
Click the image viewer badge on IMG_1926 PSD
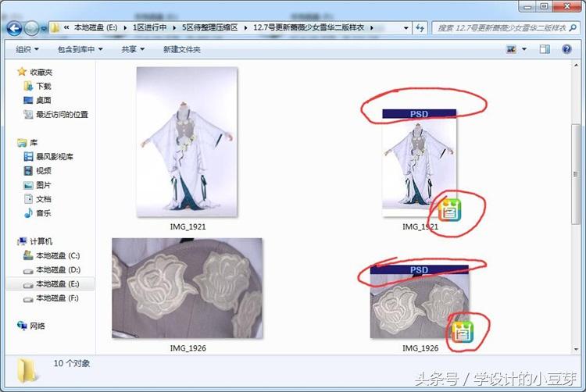[x=463, y=332]
